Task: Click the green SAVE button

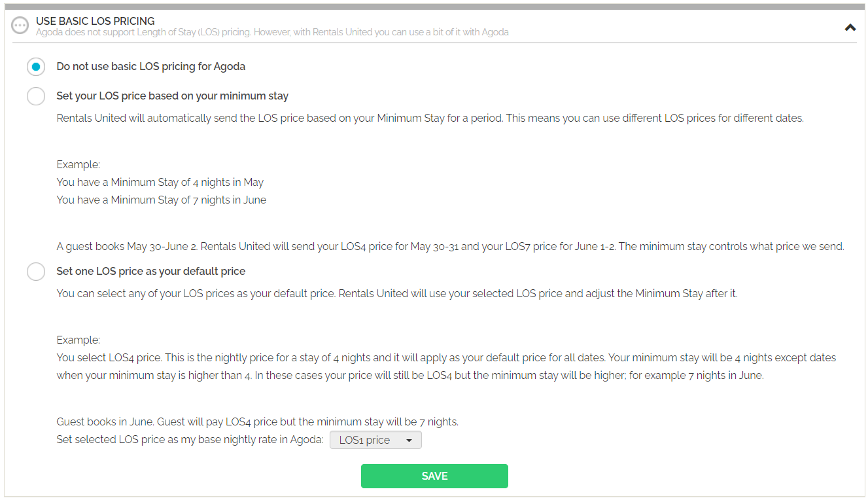Action: pos(434,476)
